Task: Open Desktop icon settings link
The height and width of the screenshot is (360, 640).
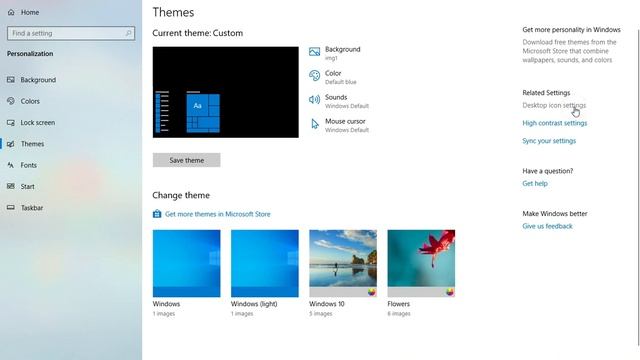Action: (554, 105)
